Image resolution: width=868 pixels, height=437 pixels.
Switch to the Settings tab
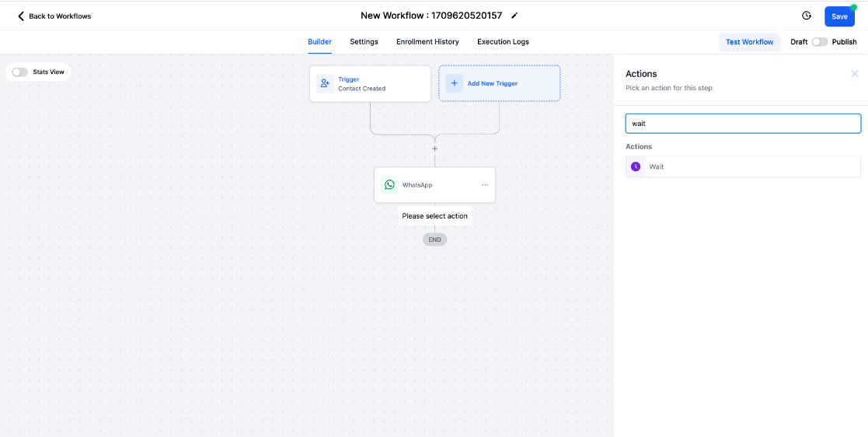click(x=364, y=41)
